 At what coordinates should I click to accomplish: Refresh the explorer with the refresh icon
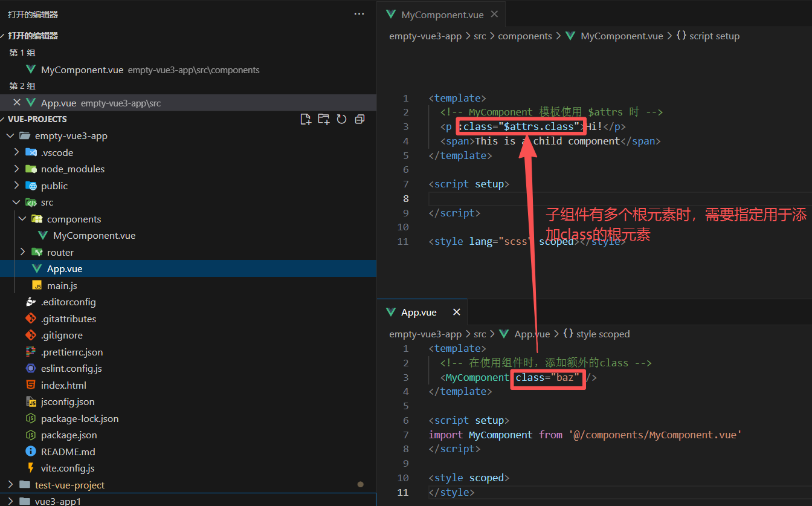pos(341,119)
